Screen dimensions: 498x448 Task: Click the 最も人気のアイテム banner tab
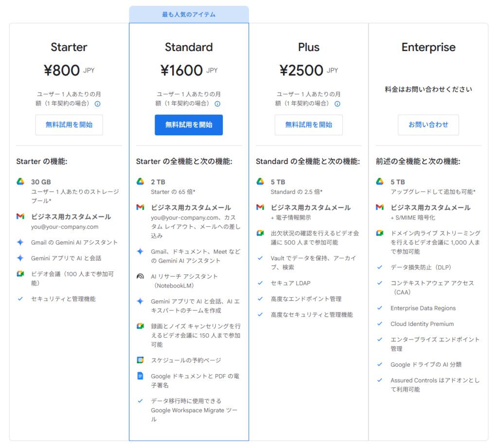pyautogui.click(x=189, y=15)
